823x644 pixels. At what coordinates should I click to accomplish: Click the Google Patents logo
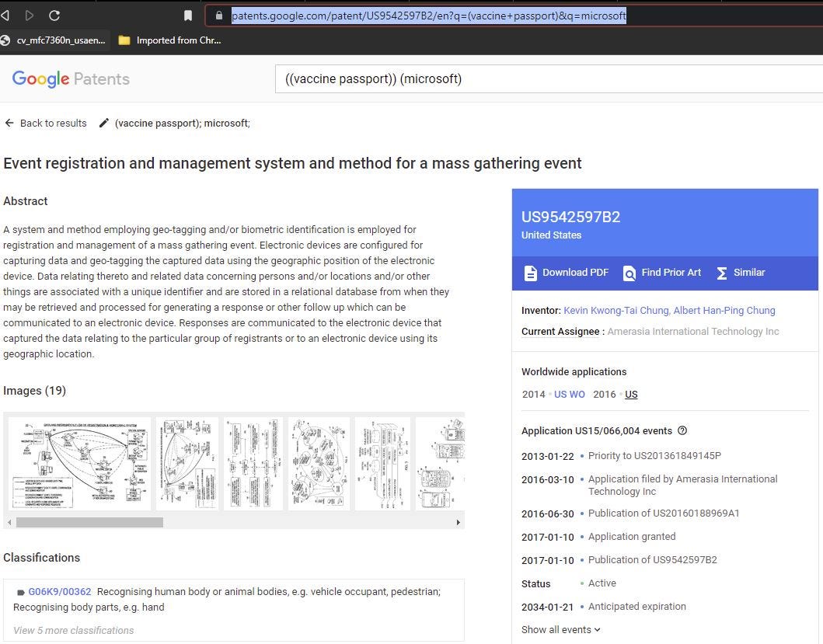[x=71, y=78]
